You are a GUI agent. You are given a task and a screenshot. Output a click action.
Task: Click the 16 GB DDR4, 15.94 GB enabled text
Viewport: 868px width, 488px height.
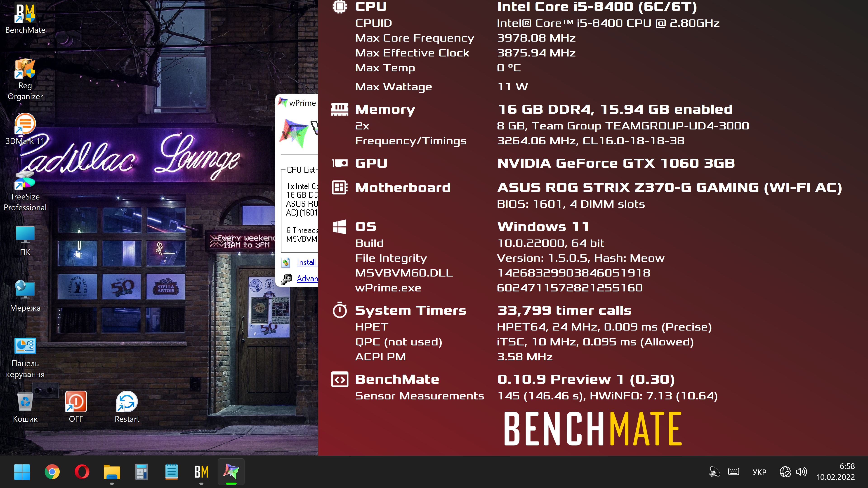[x=615, y=109]
